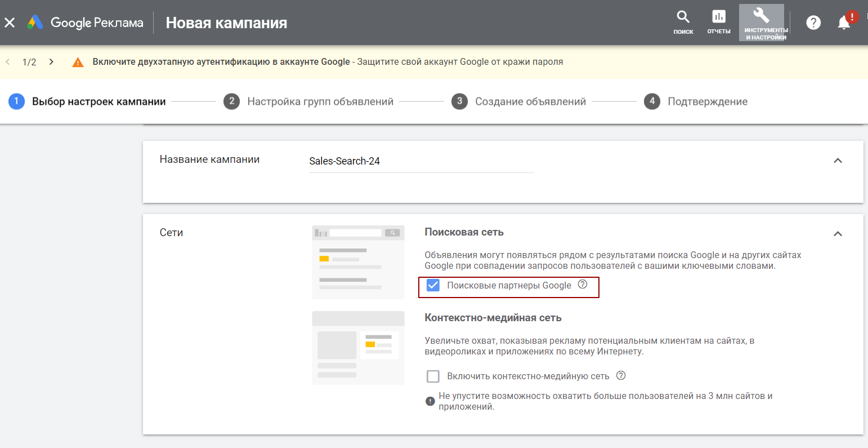Image resolution: width=868 pixels, height=448 pixels.
Task: Click the campaign name field Sales-Search-24
Action: (421, 161)
